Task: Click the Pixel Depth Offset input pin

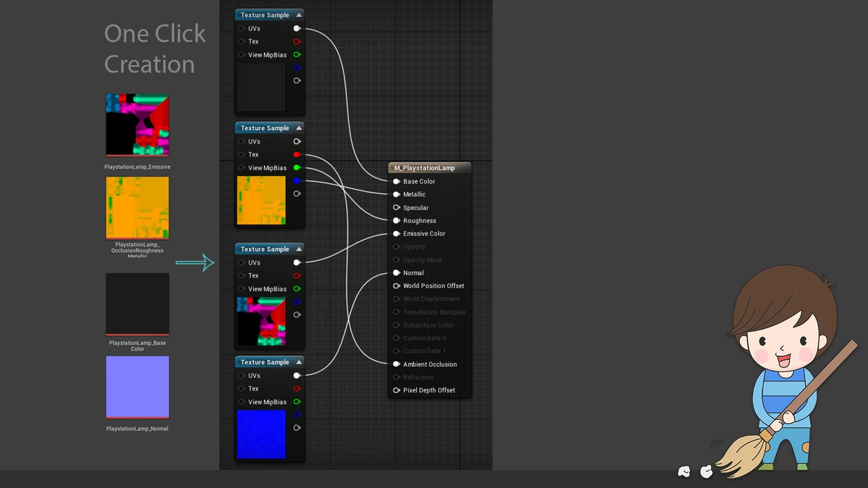Action: point(397,390)
